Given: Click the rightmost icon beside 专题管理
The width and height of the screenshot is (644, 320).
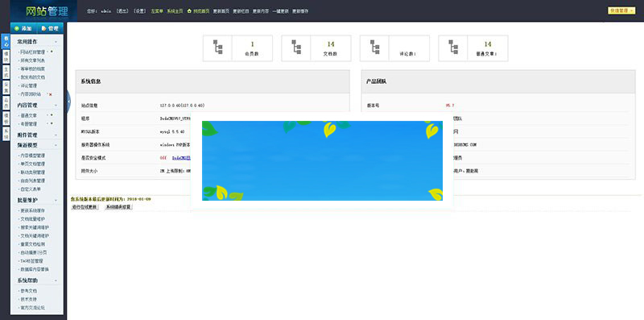Looking at the screenshot, I should (52, 123).
